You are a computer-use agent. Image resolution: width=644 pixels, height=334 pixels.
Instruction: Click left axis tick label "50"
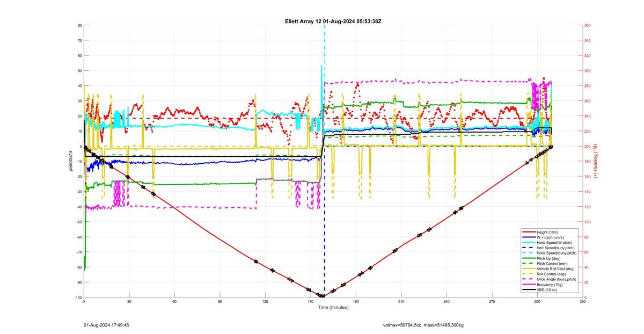click(79, 71)
